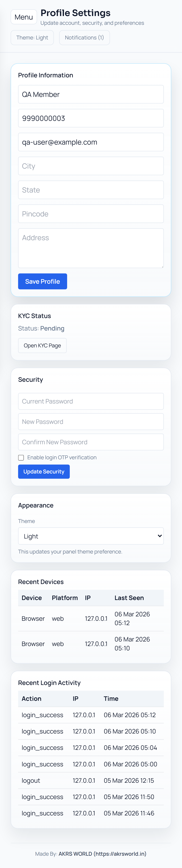Open KYC Page button
The image size is (182, 868).
[x=42, y=346]
